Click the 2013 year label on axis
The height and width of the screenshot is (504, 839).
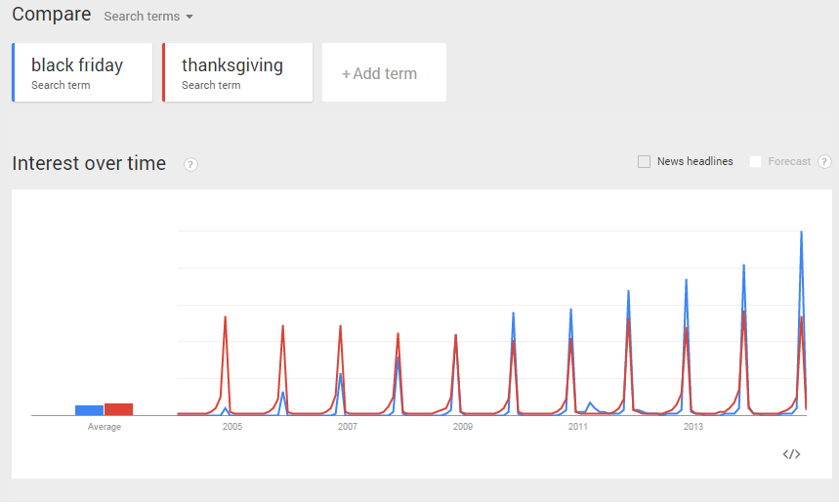pyautogui.click(x=693, y=427)
